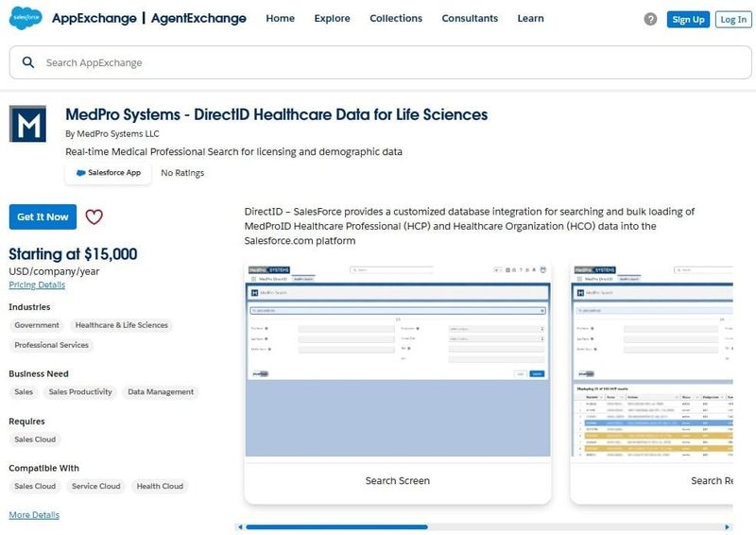Image resolution: width=756 pixels, height=535 pixels.
Task: Focus the Search AppExchange field
Action: coord(381,62)
